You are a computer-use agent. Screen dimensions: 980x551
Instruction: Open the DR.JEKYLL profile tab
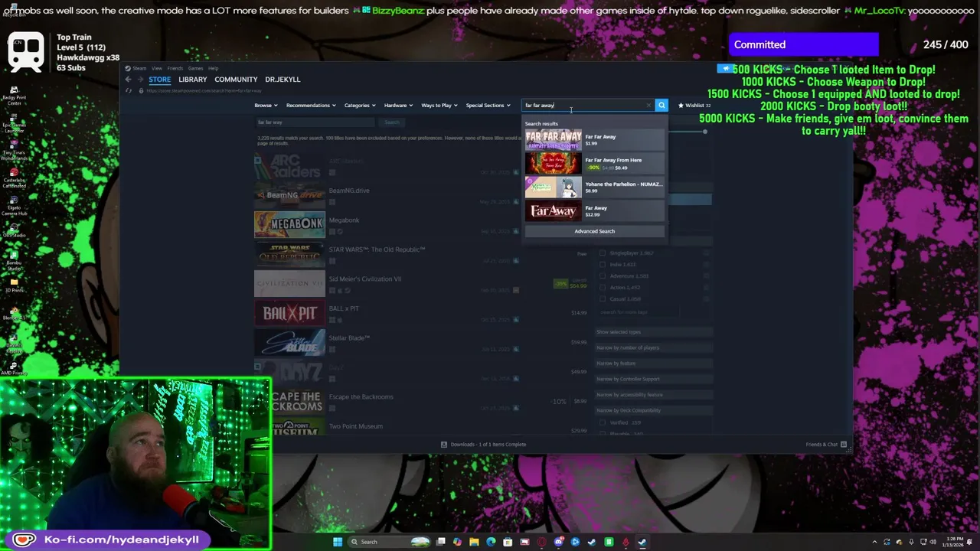[283, 80]
